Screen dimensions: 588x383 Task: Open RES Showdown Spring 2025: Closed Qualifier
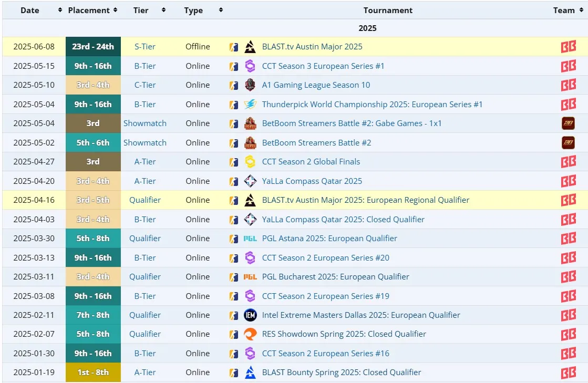pos(344,334)
